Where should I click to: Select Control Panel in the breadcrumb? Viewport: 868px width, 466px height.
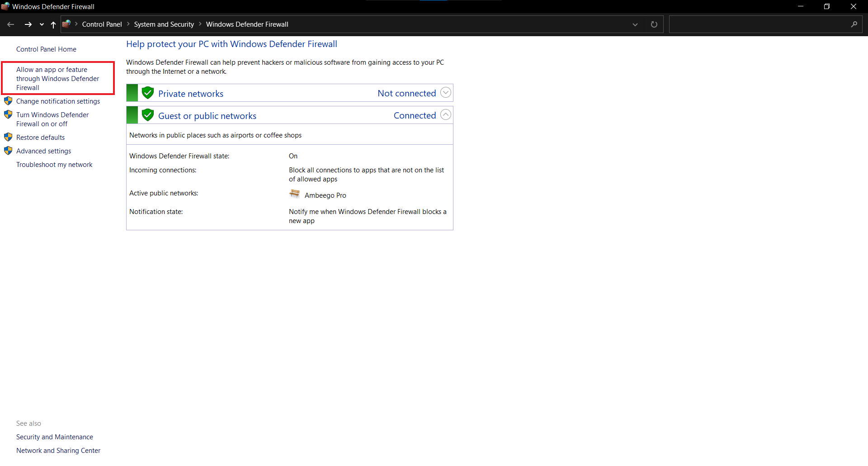tap(102, 24)
